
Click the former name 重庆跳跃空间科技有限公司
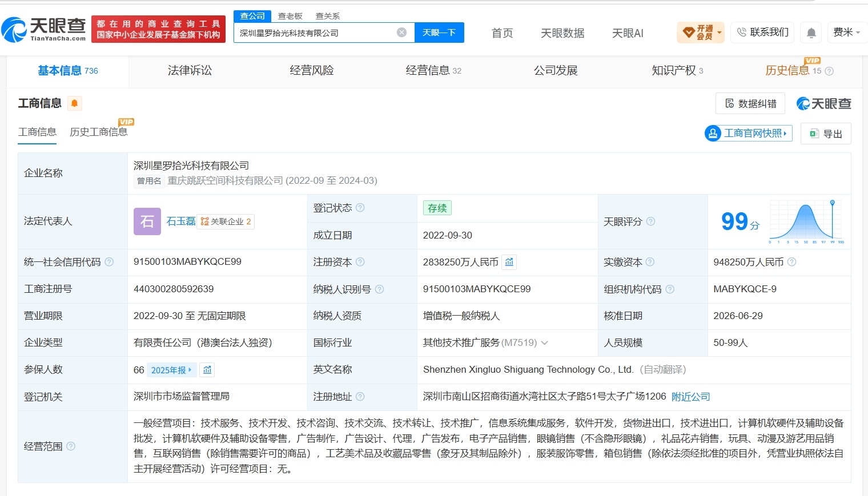pyautogui.click(x=225, y=180)
